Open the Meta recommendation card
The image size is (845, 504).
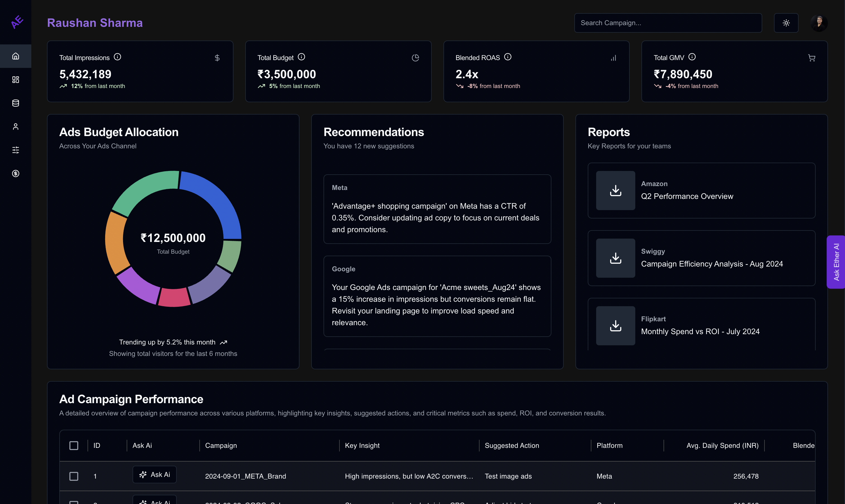pos(437,209)
